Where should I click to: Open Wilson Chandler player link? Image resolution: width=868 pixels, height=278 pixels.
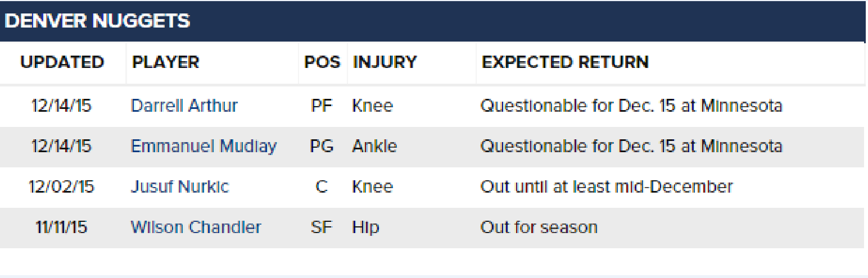coord(196,227)
